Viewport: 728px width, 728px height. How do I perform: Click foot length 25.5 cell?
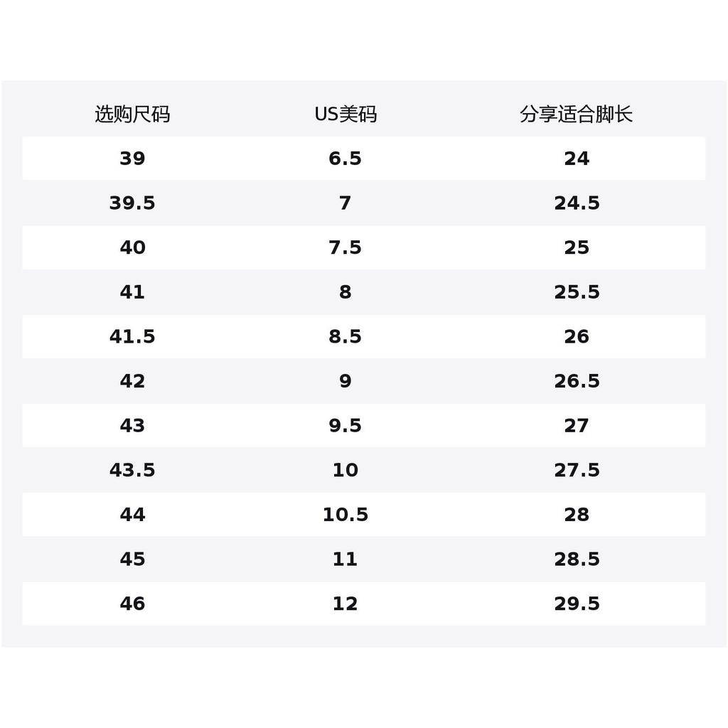(x=577, y=292)
